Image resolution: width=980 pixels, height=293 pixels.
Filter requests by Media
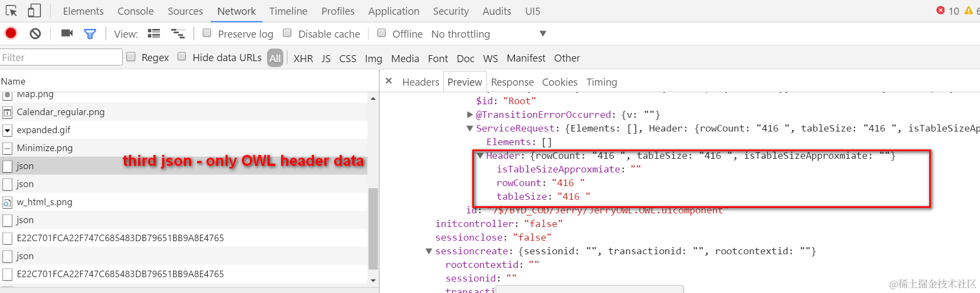(405, 58)
